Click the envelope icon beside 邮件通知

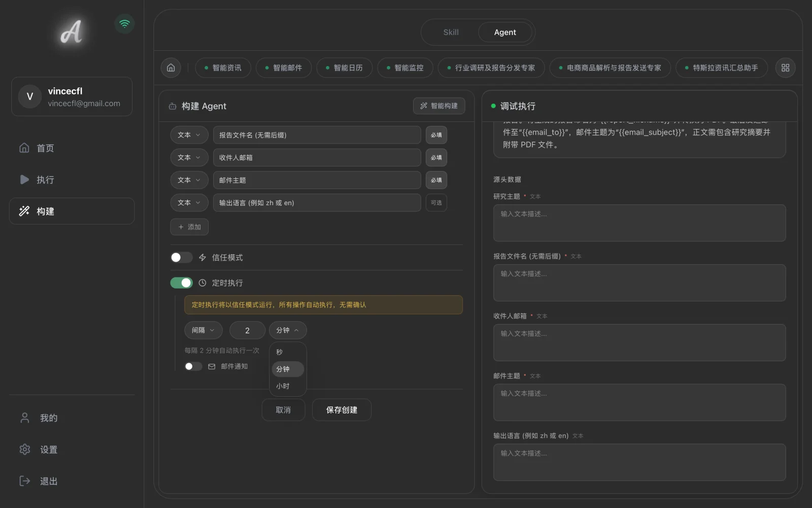click(212, 366)
